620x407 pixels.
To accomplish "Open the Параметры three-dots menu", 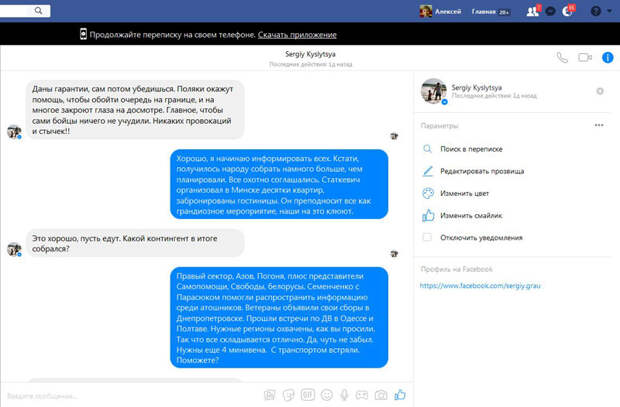I will (599, 125).
